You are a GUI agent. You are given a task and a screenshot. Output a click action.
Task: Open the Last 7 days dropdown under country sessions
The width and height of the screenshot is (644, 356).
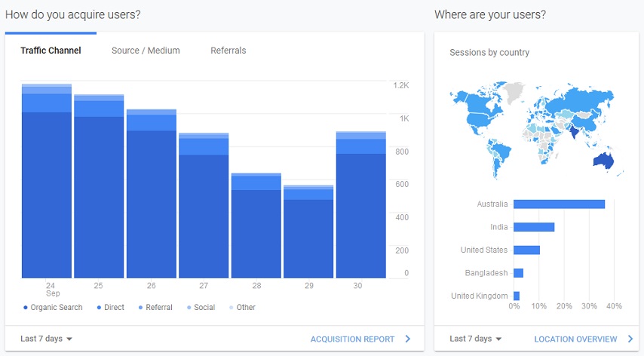click(x=476, y=339)
